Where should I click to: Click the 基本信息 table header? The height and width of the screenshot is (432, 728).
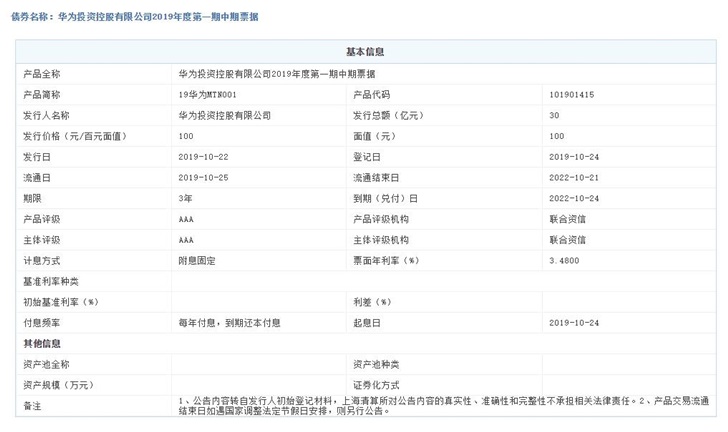(x=365, y=52)
